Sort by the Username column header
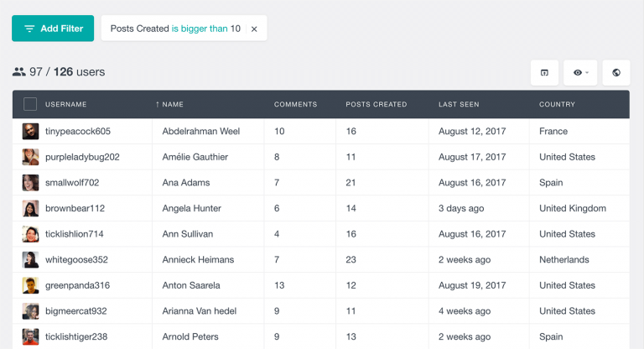This screenshot has height=349, width=644. (65, 105)
